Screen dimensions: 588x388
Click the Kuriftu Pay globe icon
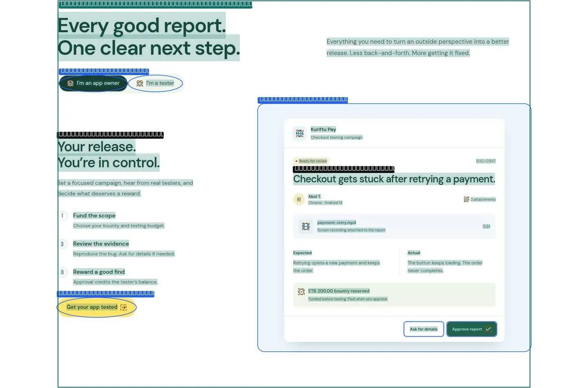[300, 133]
